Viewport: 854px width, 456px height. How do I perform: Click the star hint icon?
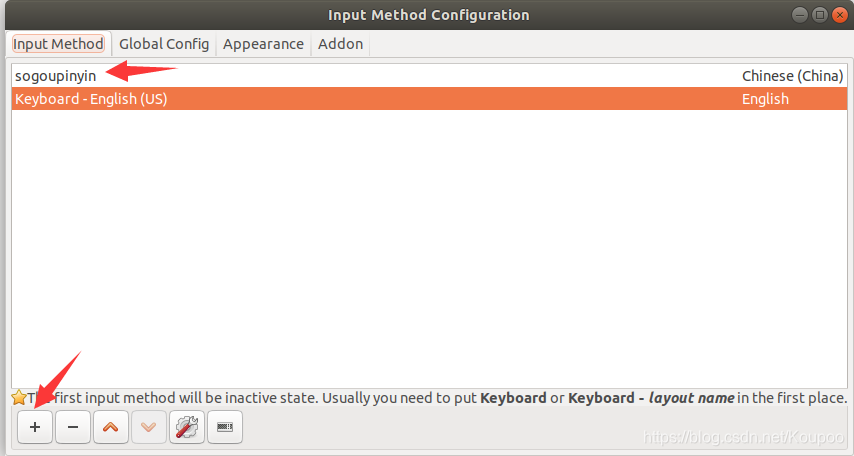(x=18, y=398)
